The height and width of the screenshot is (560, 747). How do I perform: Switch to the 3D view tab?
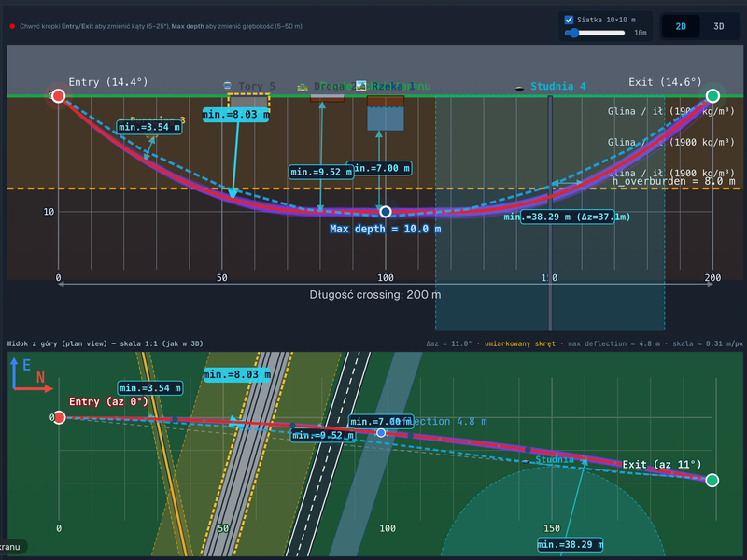pyautogui.click(x=718, y=26)
